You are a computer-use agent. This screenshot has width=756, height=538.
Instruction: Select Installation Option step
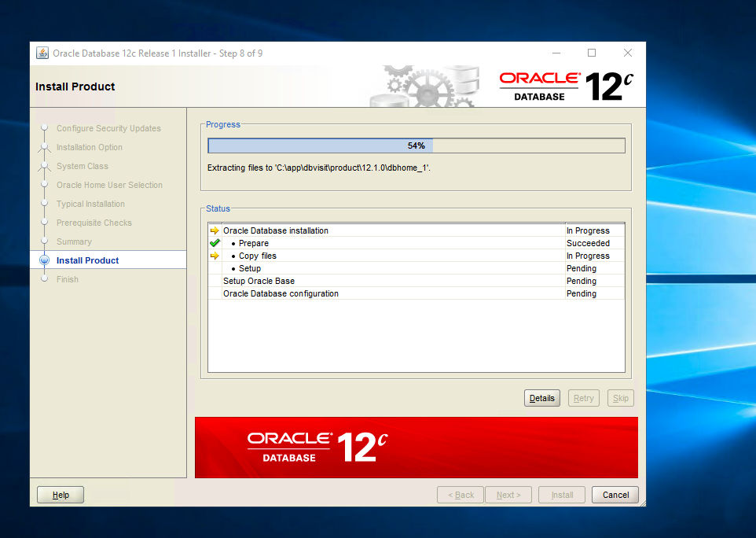[90, 147]
